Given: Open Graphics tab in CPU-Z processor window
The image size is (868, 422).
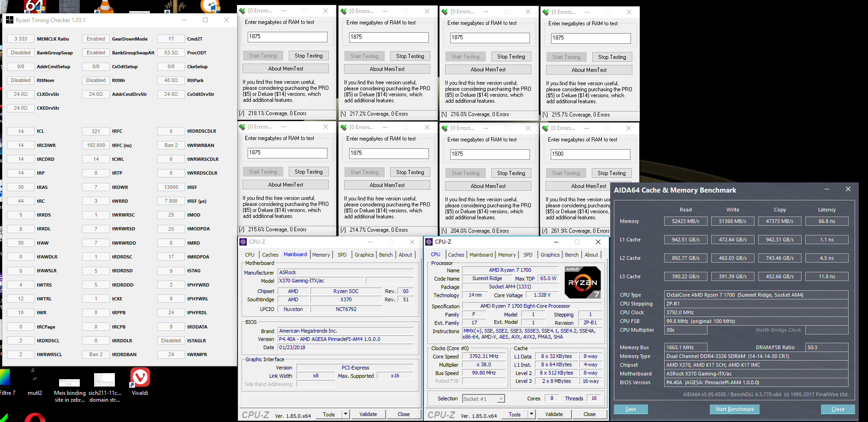Looking at the screenshot, I should 550,255.
